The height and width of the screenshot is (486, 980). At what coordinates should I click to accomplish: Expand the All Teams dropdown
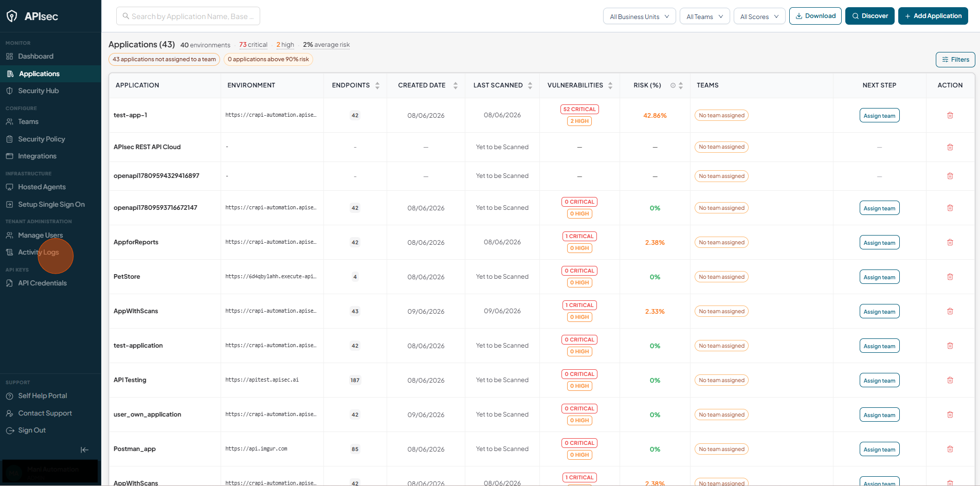[705, 16]
